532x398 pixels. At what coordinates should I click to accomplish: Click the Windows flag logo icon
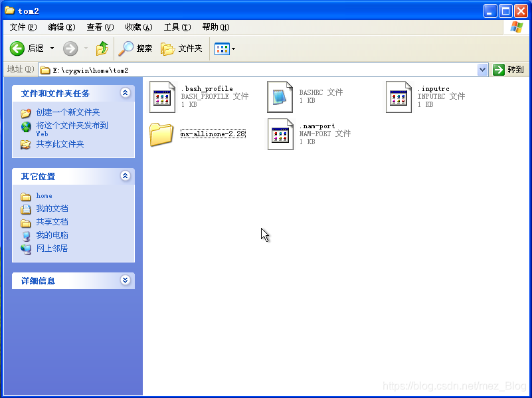(x=517, y=27)
